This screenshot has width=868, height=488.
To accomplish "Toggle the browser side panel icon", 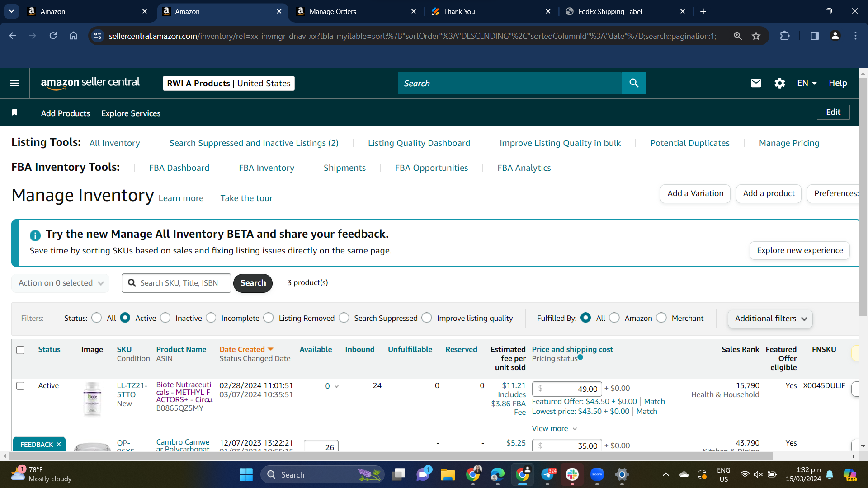I will (x=814, y=36).
